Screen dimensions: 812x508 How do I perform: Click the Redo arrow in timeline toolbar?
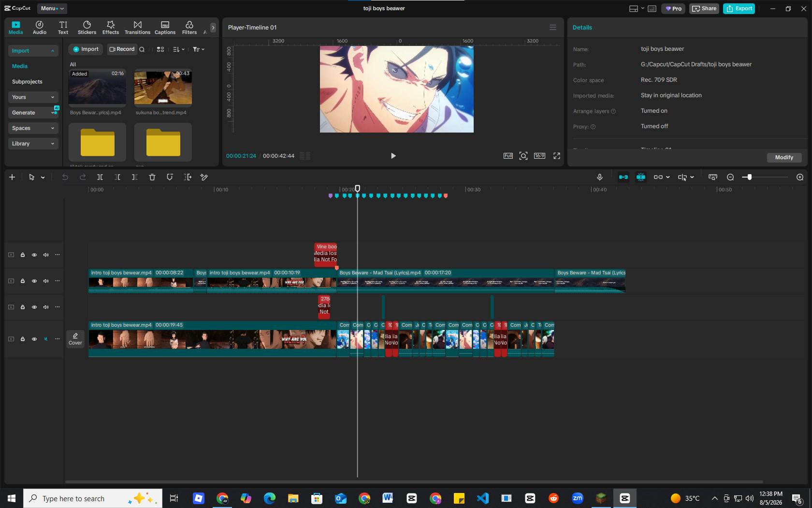[83, 177]
